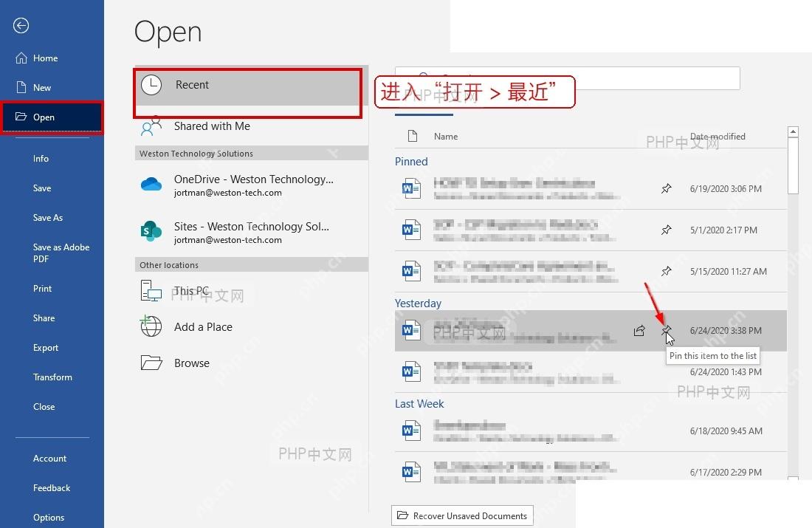Screen dimensions: 812x528
Task: Select This PC location
Action: (251, 291)
